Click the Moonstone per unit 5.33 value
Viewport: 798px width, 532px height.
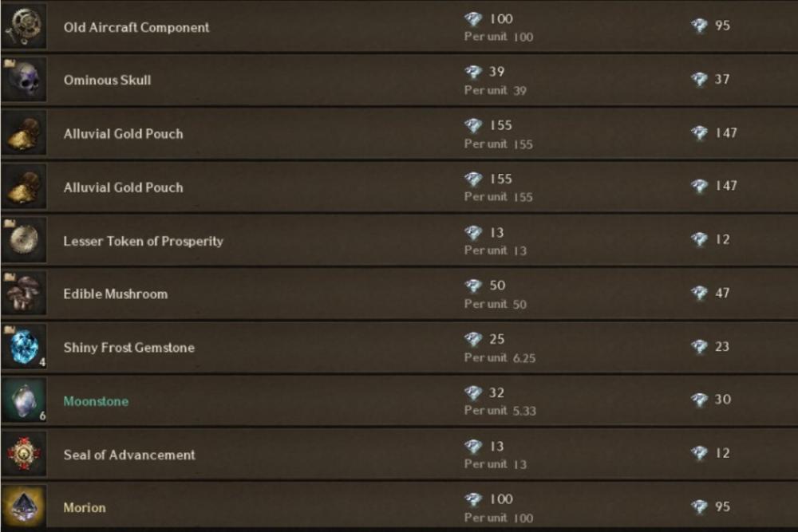524,411
